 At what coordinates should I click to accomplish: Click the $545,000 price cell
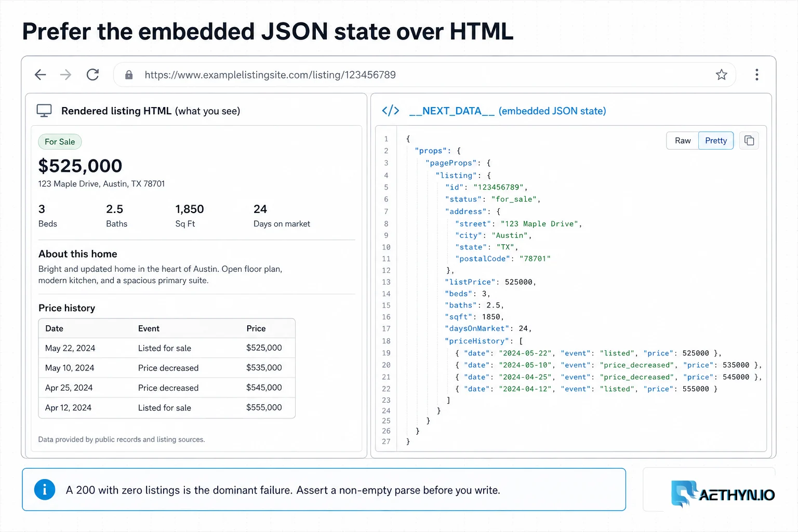[x=264, y=388]
